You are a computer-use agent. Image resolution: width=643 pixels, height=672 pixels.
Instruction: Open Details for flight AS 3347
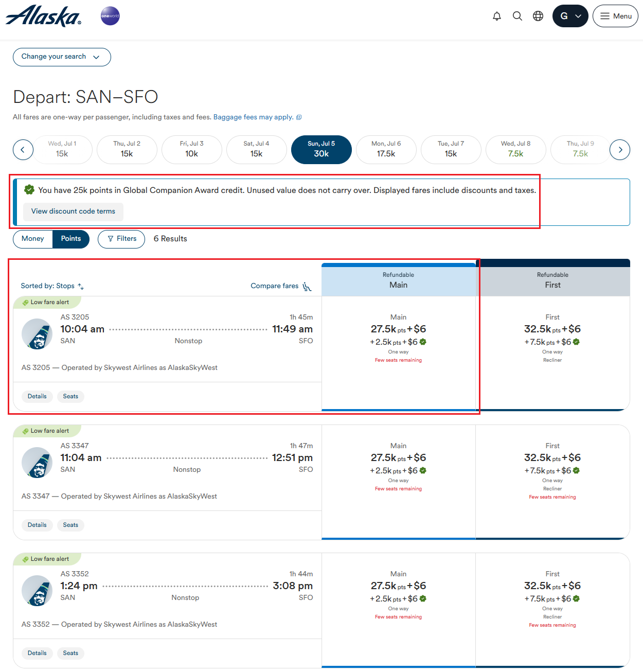[x=37, y=525]
